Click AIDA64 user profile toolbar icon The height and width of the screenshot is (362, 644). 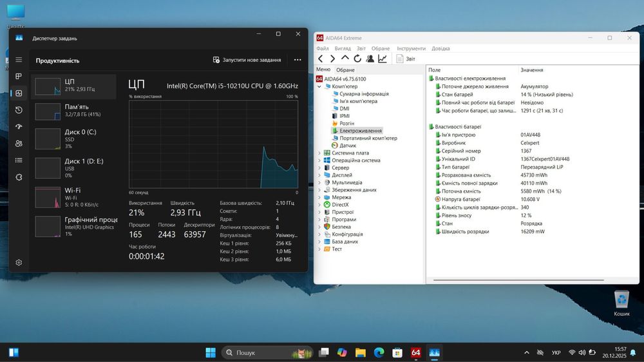pyautogui.click(x=370, y=59)
